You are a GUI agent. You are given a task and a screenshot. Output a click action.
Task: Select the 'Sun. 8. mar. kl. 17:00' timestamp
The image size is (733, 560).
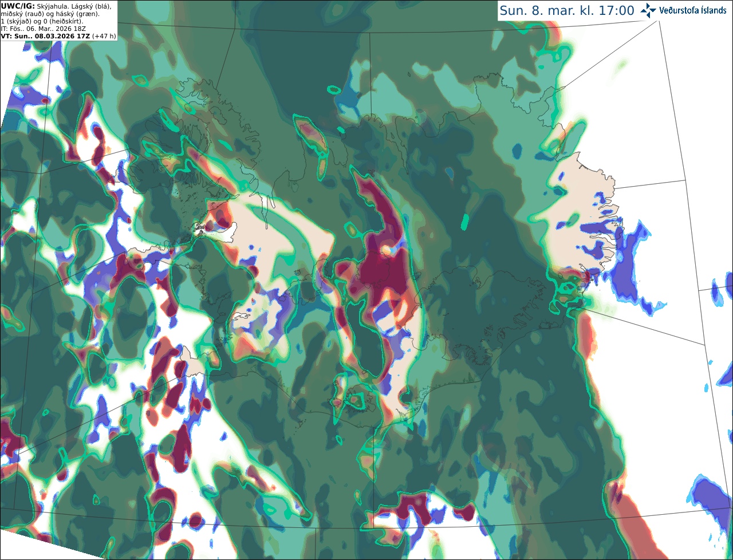[567, 11]
